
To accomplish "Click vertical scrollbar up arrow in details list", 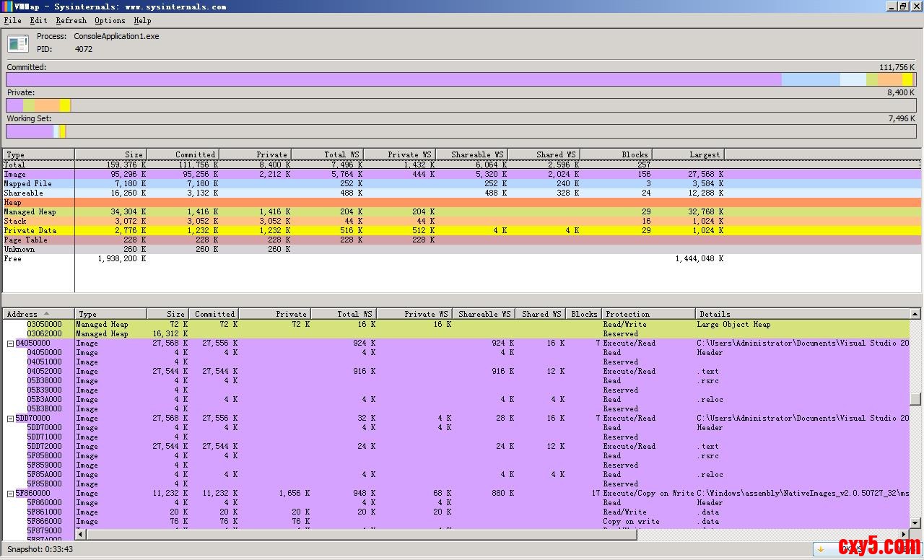I will coord(915,314).
